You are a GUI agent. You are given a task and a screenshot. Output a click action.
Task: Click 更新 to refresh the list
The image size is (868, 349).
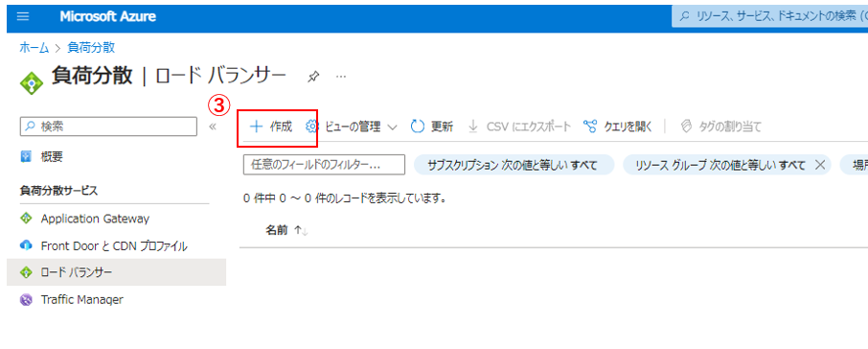pos(432,127)
